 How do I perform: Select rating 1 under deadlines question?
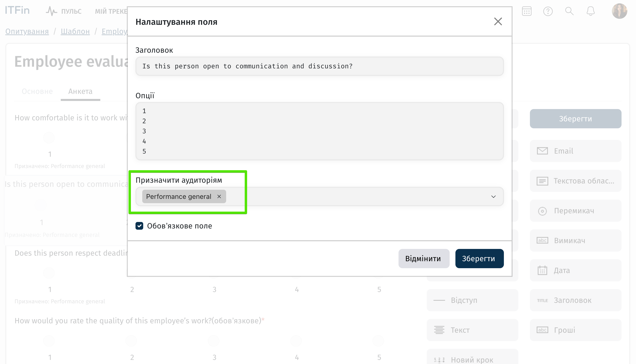click(x=49, y=273)
